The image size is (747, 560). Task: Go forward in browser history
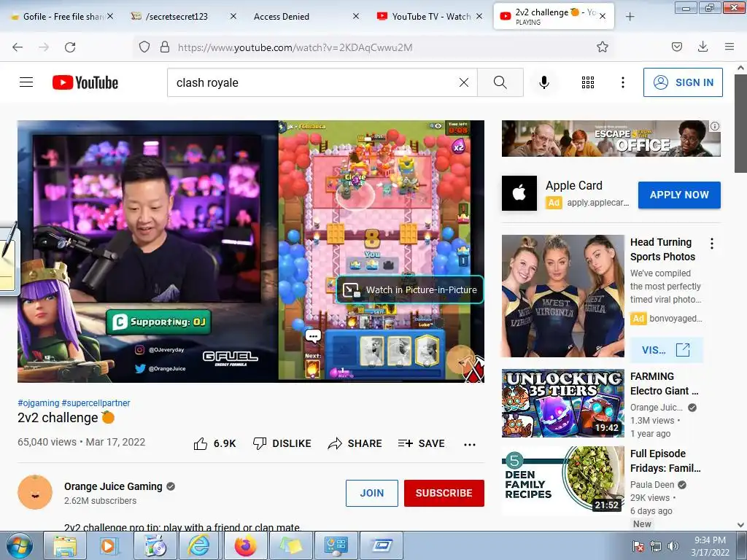click(44, 47)
